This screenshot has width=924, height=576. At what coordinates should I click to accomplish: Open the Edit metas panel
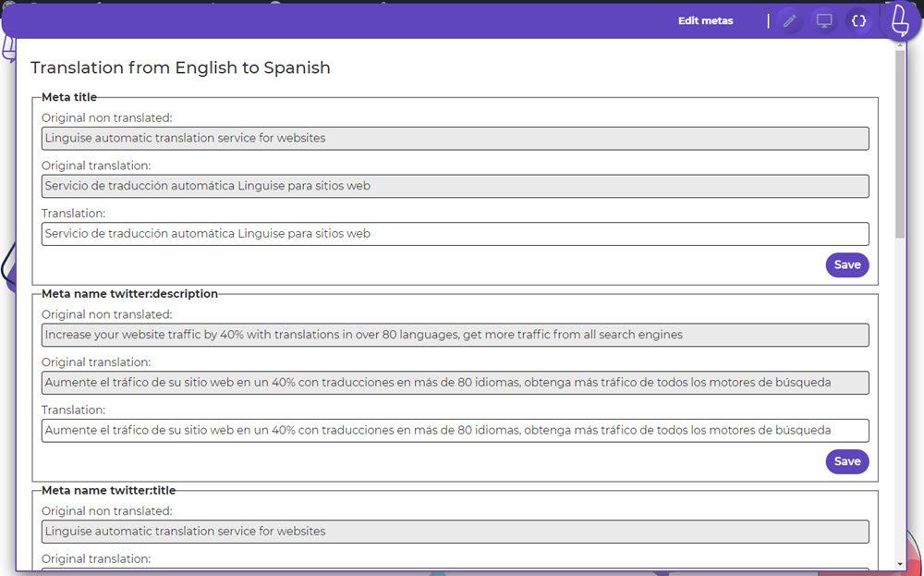point(706,20)
